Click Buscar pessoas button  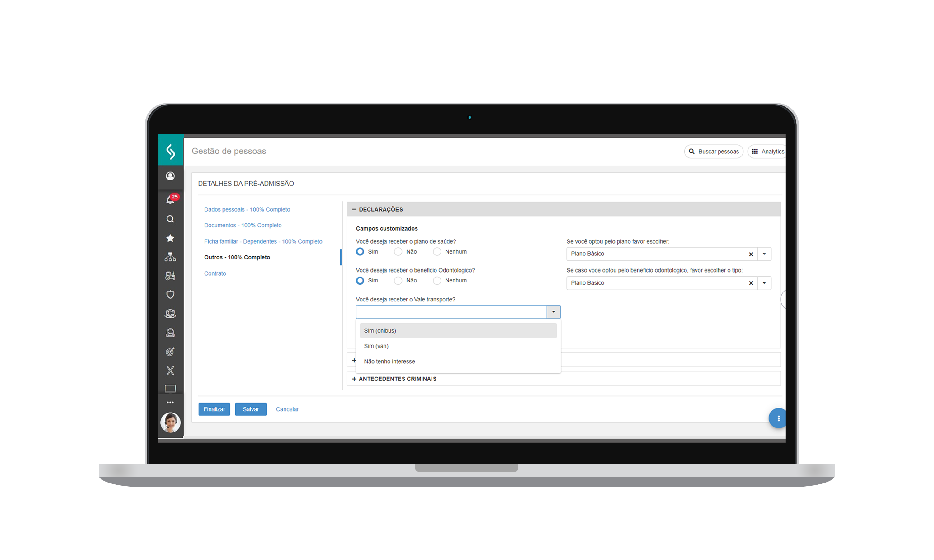(713, 151)
